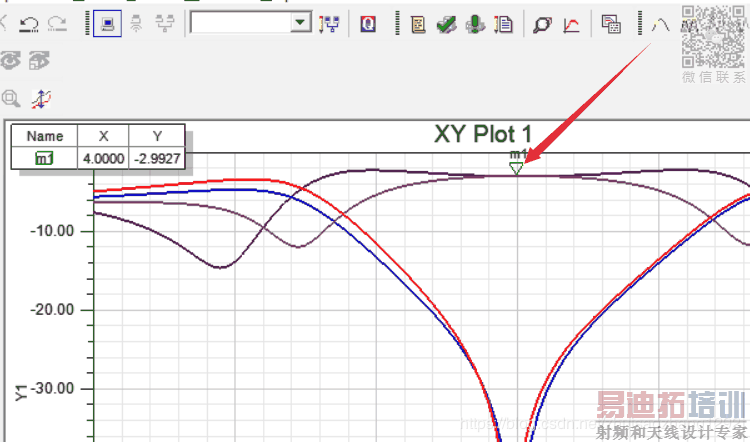Click the -30.00 axis label
The height and width of the screenshot is (442, 750).
(53, 388)
